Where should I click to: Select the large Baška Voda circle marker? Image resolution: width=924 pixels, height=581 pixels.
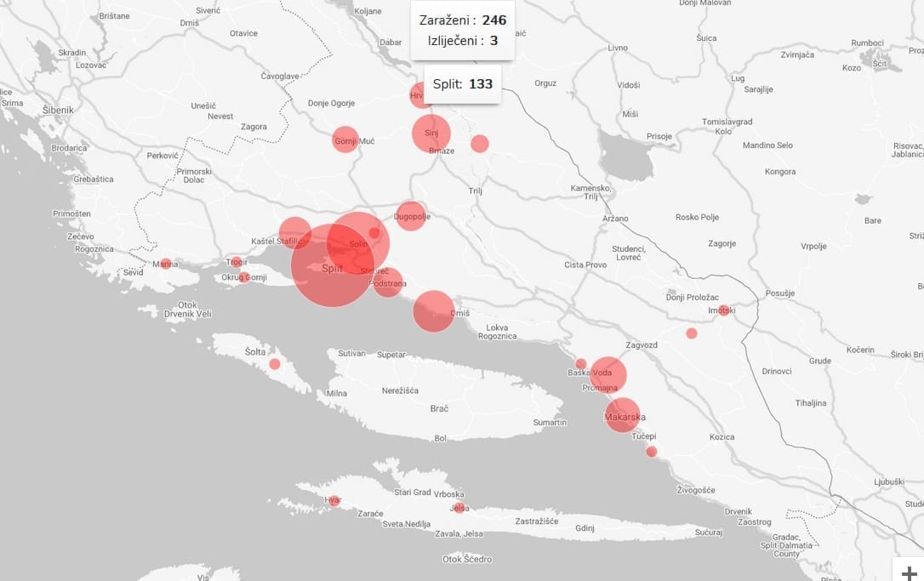pos(609,374)
